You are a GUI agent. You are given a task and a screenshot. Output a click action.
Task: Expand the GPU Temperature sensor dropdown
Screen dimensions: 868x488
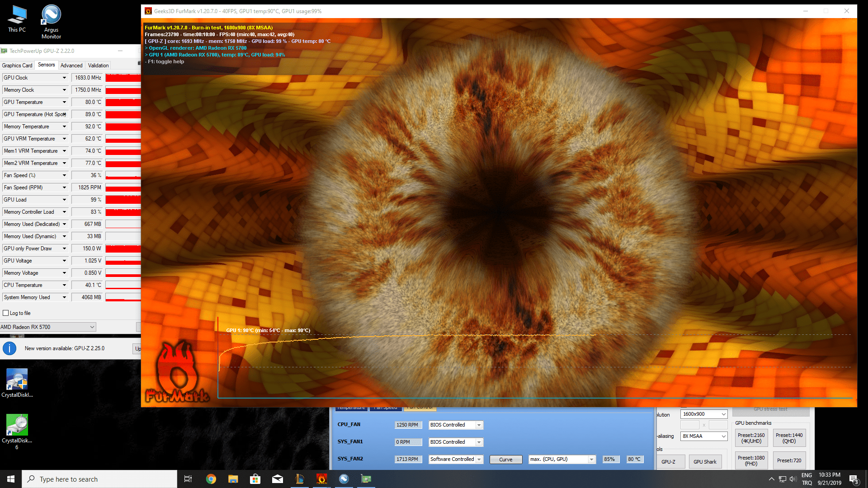click(x=64, y=102)
